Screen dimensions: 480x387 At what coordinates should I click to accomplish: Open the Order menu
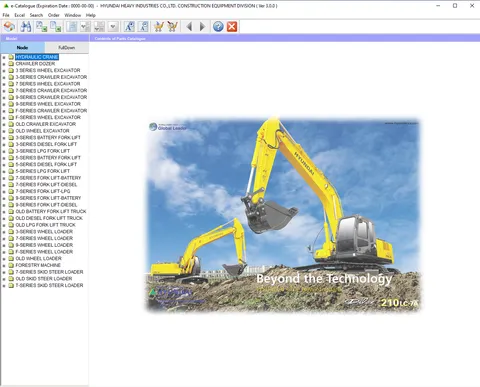click(x=54, y=15)
